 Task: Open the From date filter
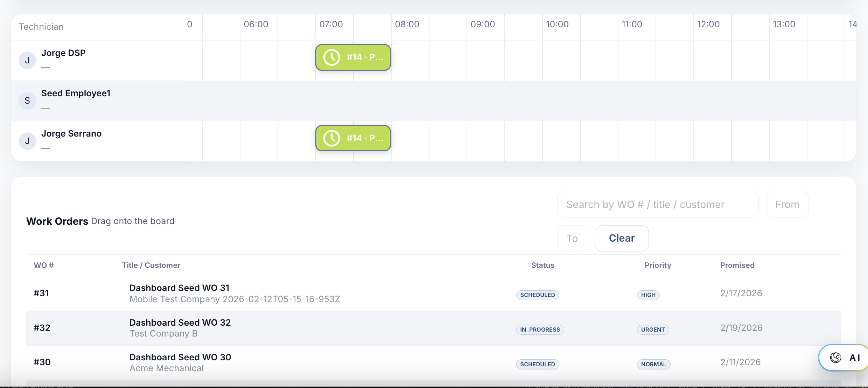tap(787, 204)
